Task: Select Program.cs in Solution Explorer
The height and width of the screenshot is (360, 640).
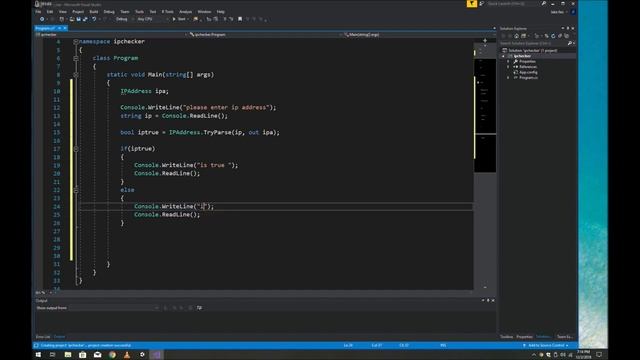Action: [528, 78]
